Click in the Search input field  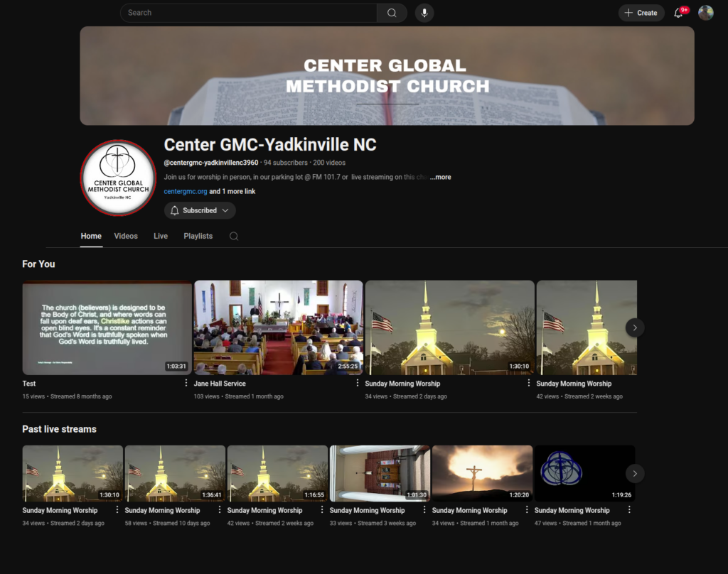click(x=248, y=13)
